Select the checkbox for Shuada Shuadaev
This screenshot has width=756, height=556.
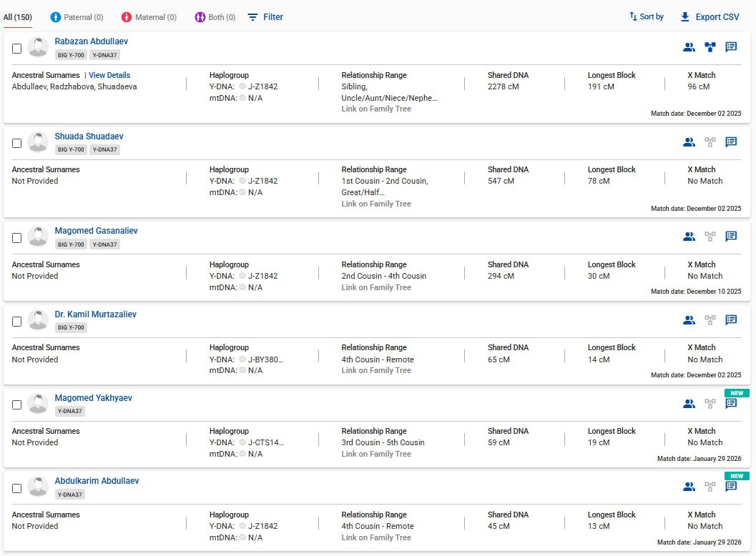[17, 143]
